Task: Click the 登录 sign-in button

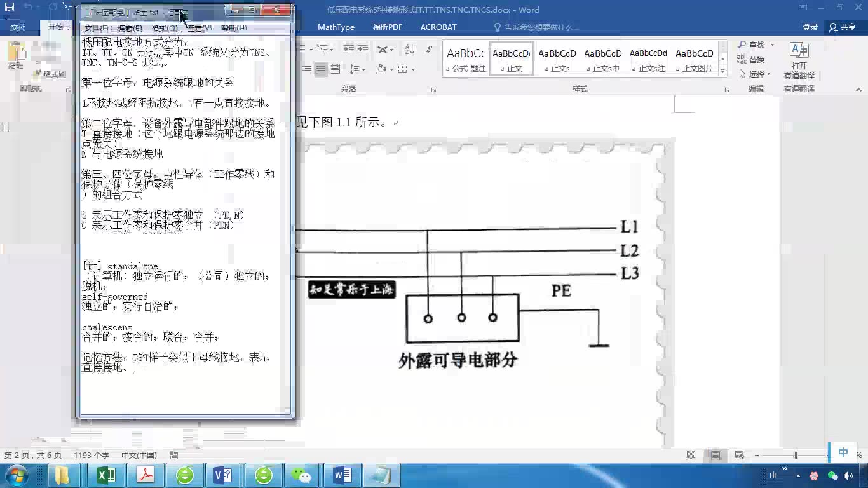Action: click(x=810, y=27)
